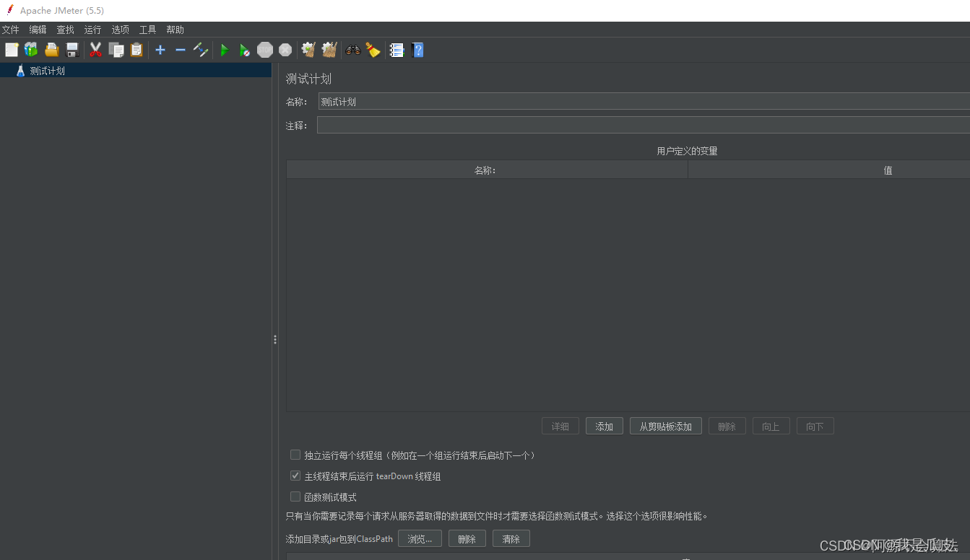
Task: Open the 帮助 menu
Action: click(175, 30)
